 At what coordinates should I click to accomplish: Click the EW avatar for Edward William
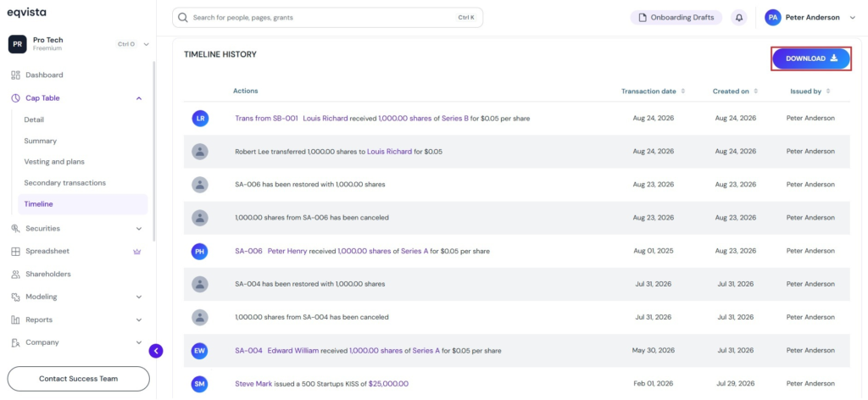click(200, 351)
